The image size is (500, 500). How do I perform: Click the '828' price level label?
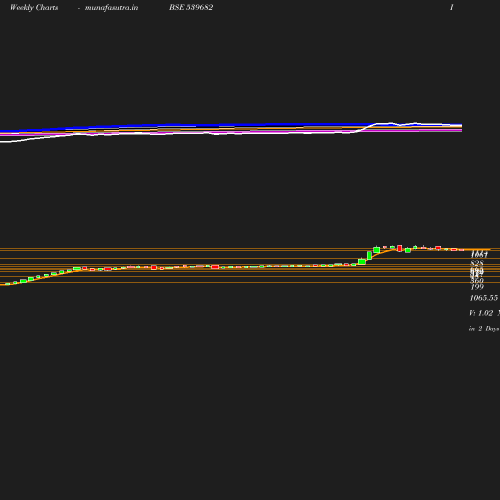coord(477,263)
